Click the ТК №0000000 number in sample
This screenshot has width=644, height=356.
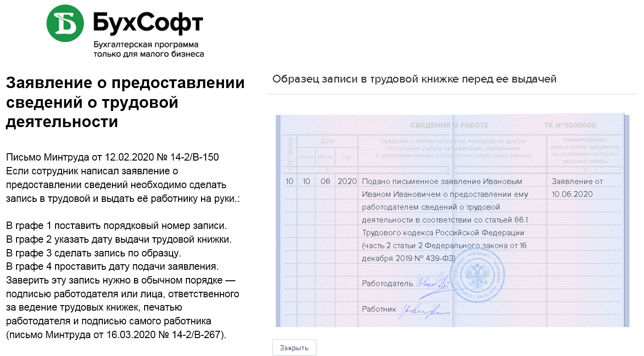pos(570,125)
